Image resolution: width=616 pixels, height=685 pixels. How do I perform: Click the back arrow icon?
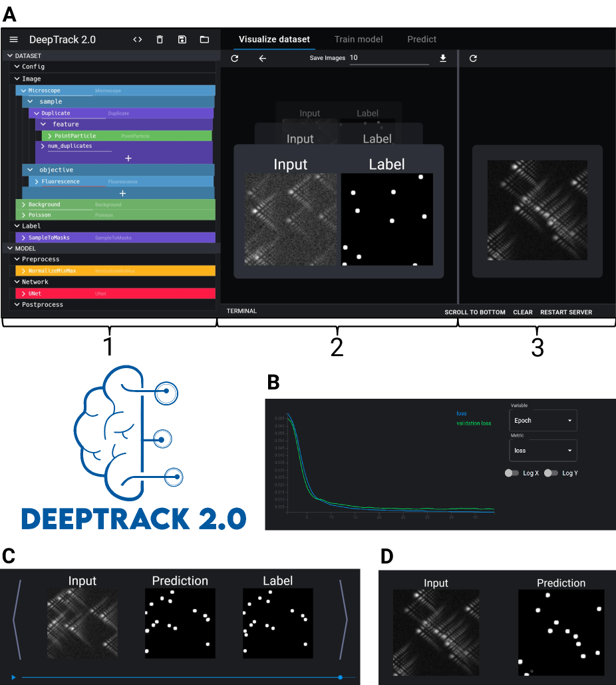[262, 58]
